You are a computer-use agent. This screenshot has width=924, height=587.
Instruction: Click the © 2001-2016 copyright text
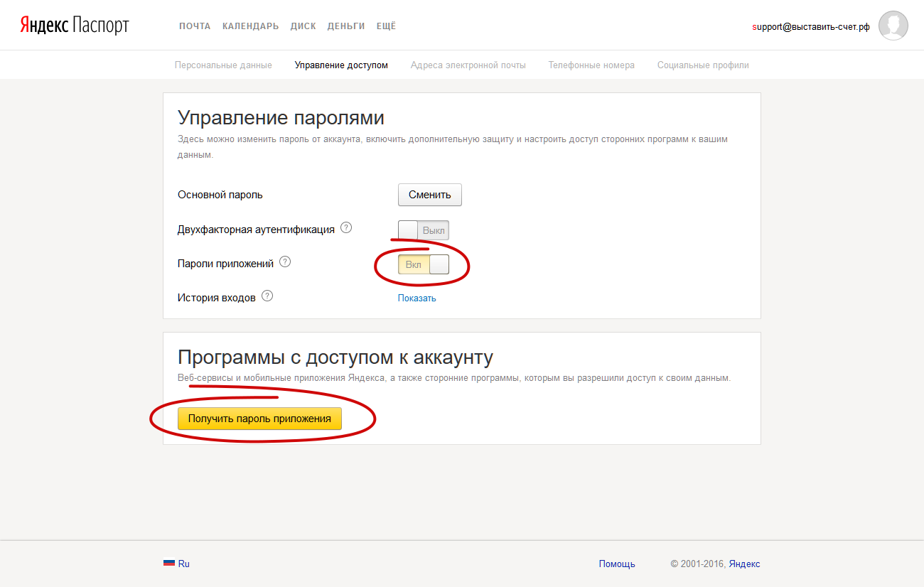point(698,564)
